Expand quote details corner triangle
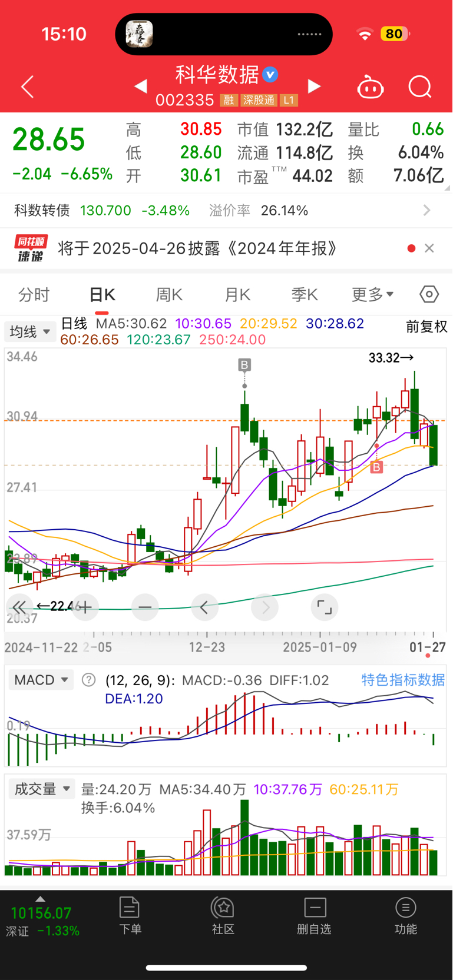 pyautogui.click(x=447, y=188)
